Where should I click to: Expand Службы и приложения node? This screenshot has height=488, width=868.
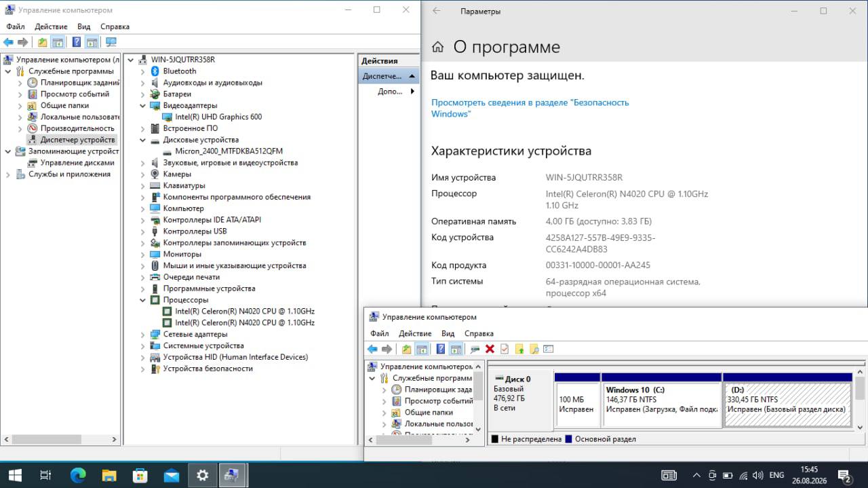[8, 174]
